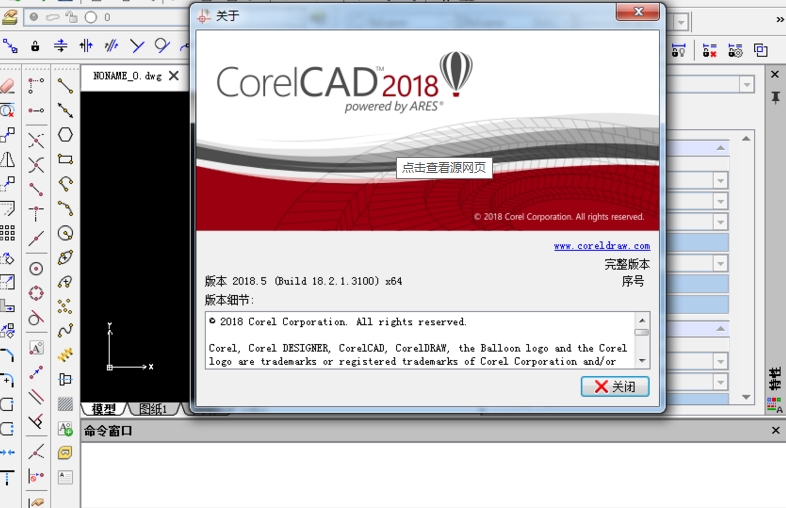The width and height of the screenshot is (786, 508).
Task: Collapse lower Properties section arrow
Action: (720, 329)
